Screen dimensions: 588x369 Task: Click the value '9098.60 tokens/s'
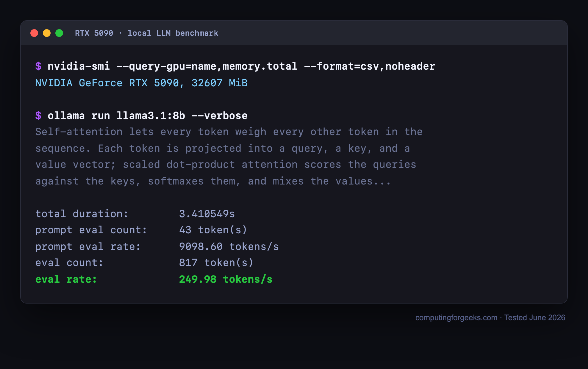(229, 246)
